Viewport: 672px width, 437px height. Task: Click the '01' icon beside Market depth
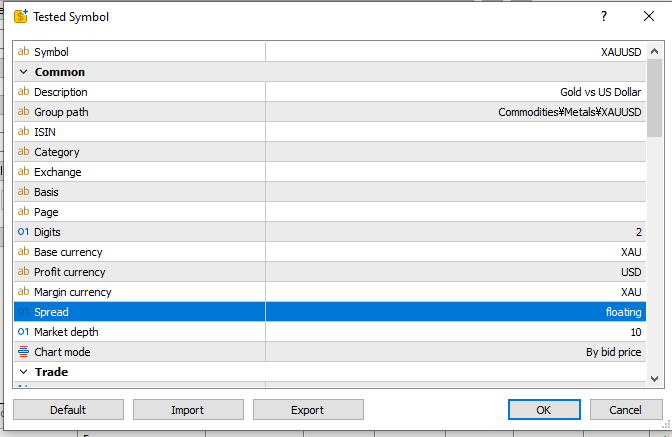pyautogui.click(x=24, y=332)
